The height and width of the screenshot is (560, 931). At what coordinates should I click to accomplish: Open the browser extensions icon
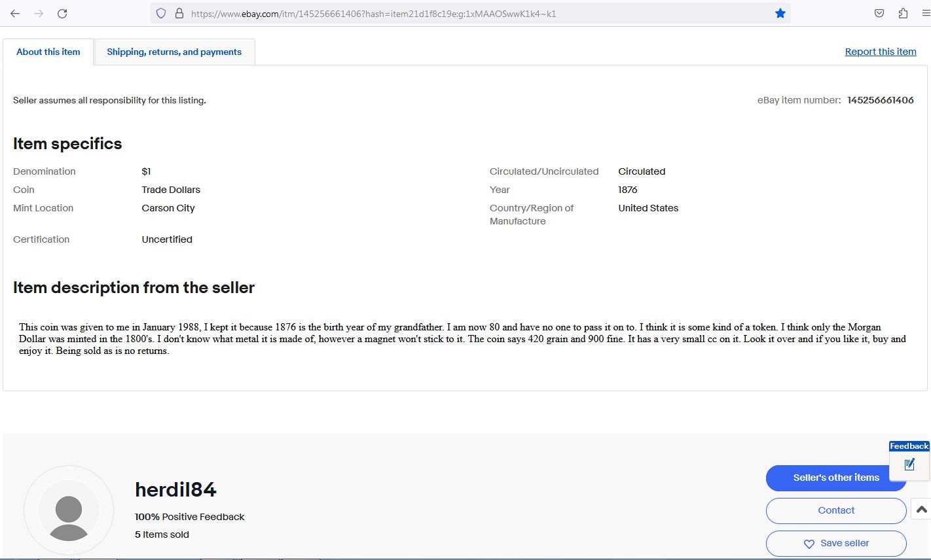(903, 13)
